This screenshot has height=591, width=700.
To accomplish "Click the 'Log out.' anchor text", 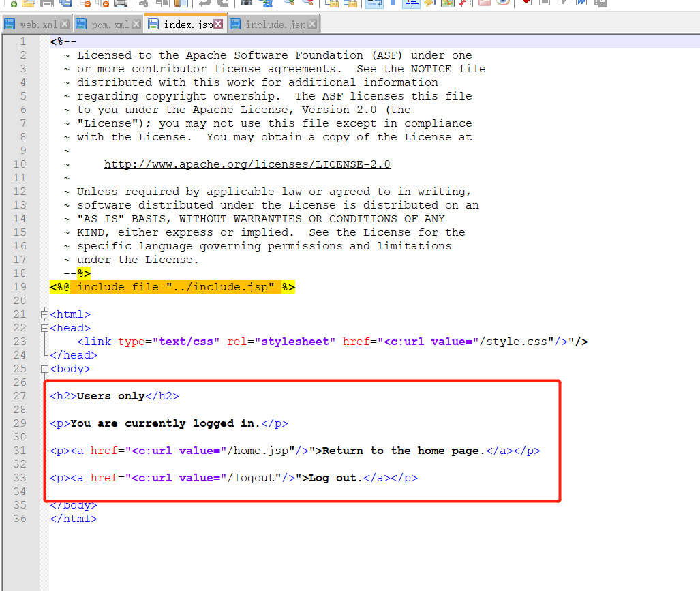I will point(336,478).
